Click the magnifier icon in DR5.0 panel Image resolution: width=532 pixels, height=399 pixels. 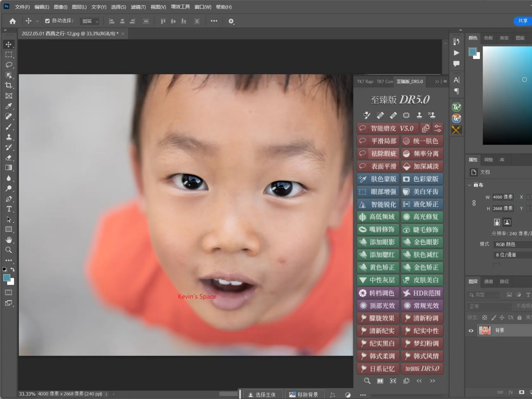pos(367,381)
